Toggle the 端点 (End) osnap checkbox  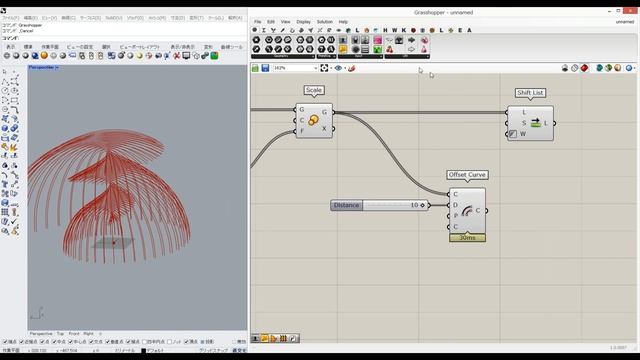pos(5,342)
